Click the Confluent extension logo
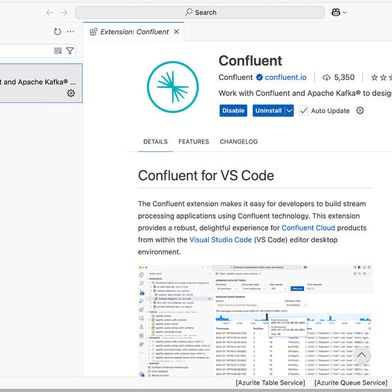The height and width of the screenshot is (392, 392). point(173,87)
